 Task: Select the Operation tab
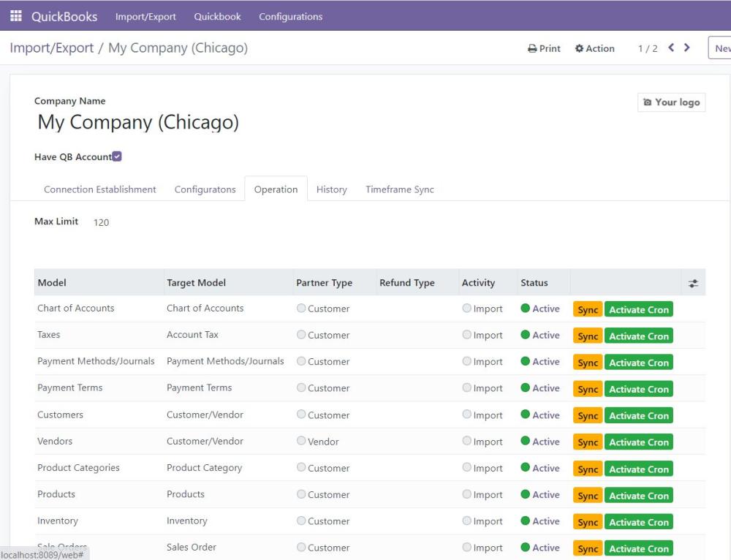(x=276, y=189)
